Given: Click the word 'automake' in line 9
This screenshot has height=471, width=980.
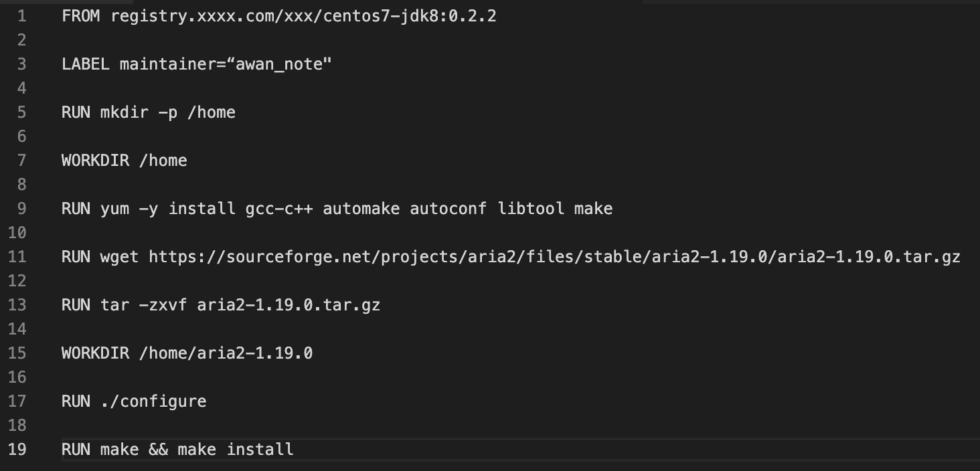Looking at the screenshot, I should [x=361, y=209].
